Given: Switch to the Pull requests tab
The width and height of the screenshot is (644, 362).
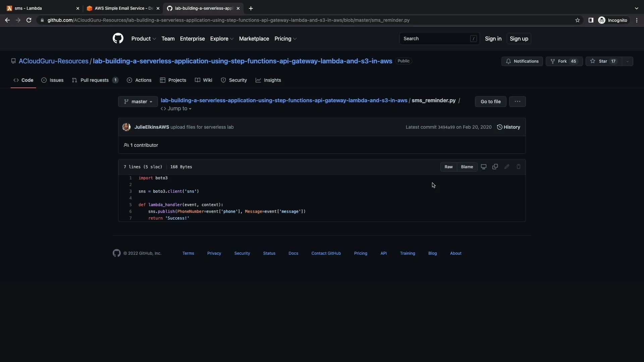Looking at the screenshot, I should click(95, 80).
